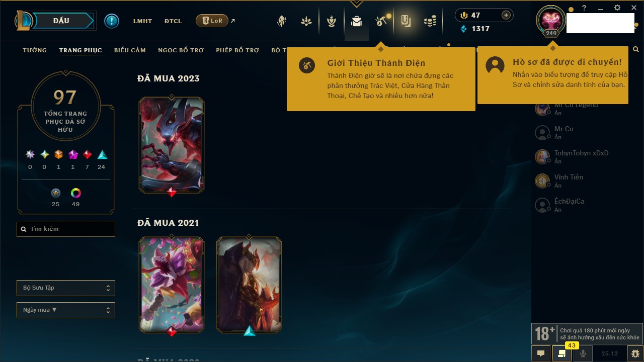
Task: Click the ĐẤU play button
Action: [61, 21]
